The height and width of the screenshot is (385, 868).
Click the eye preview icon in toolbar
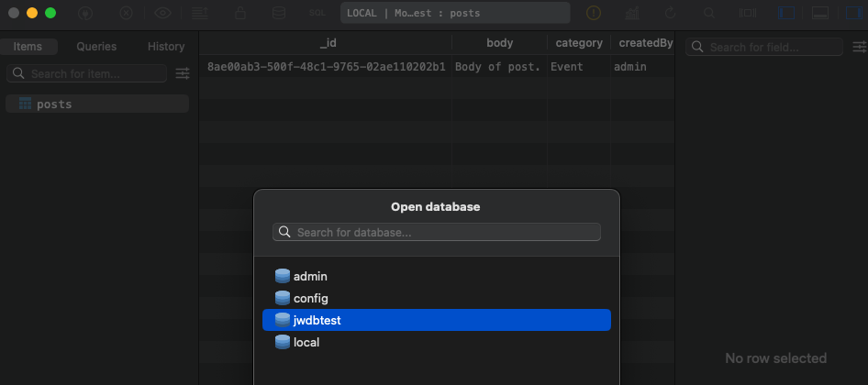(x=162, y=13)
